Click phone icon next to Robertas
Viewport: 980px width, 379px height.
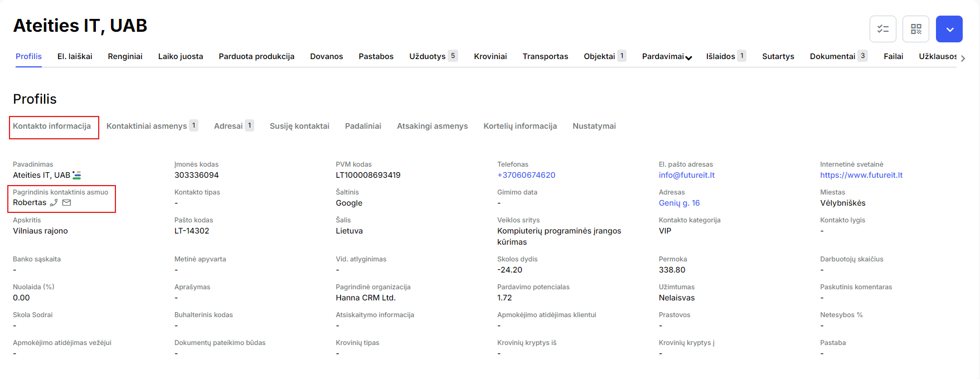[x=54, y=203]
